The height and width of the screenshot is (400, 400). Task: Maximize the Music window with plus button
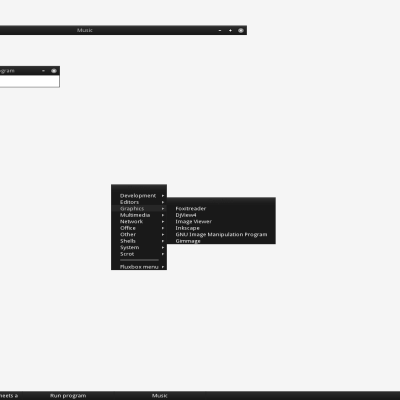coord(230,30)
